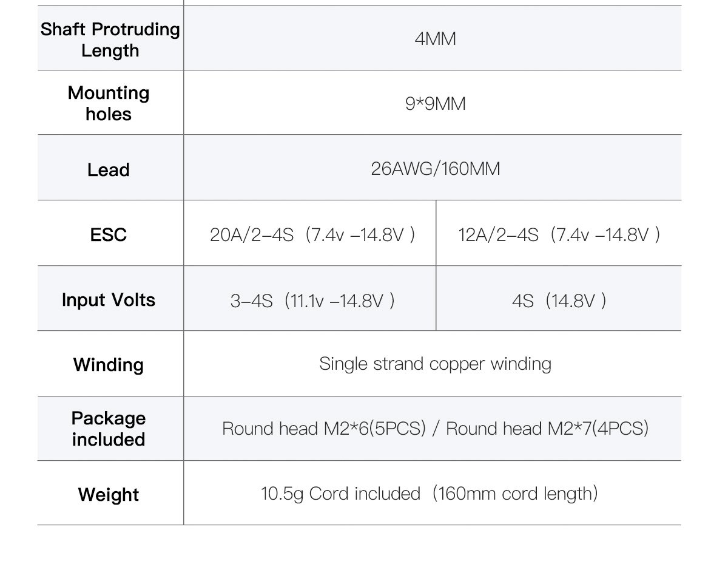728x578 pixels.
Task: Click the ESC row label
Action: 109,234
